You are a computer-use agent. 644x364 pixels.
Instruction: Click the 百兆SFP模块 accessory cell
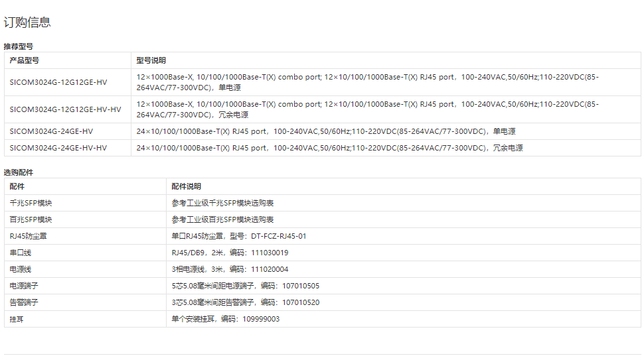31,219
